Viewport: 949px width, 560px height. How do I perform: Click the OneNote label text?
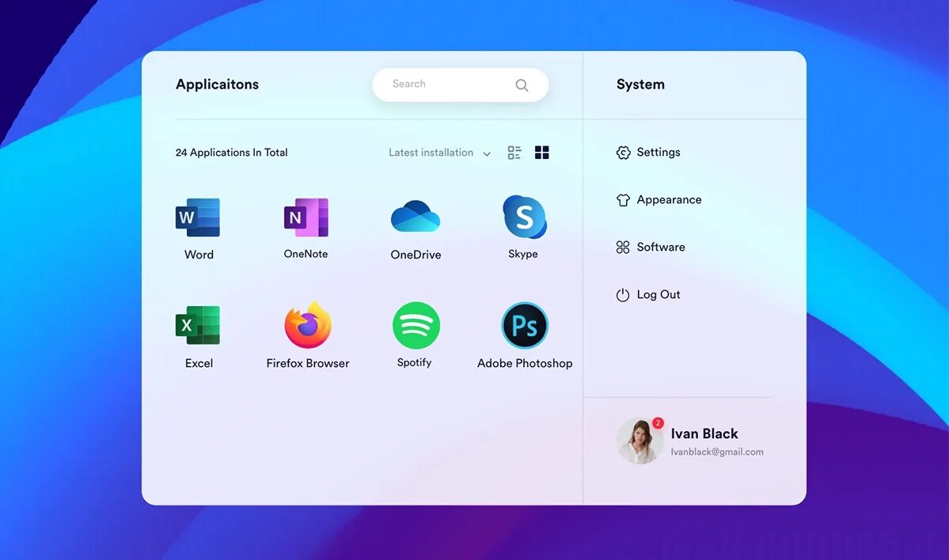point(306,254)
